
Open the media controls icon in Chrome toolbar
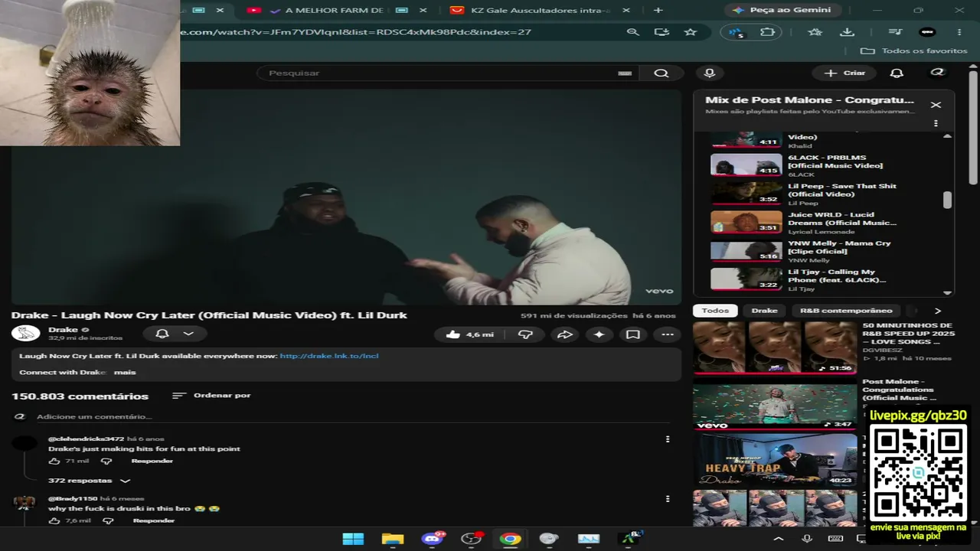(x=894, y=32)
